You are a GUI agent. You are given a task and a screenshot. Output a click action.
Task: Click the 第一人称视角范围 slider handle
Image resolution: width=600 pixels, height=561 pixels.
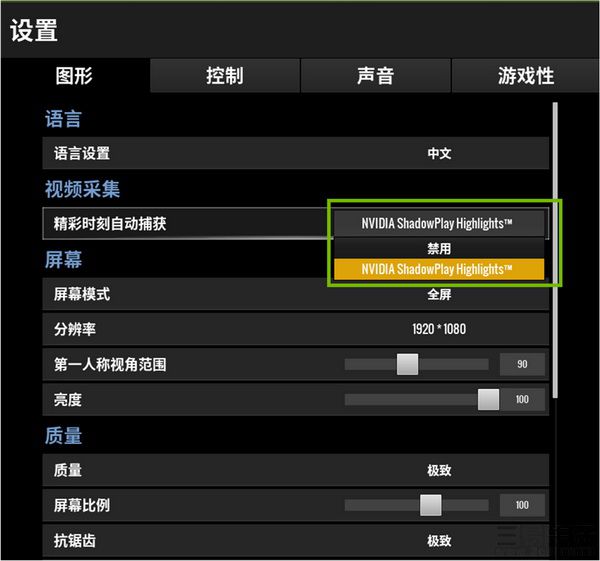click(x=407, y=365)
